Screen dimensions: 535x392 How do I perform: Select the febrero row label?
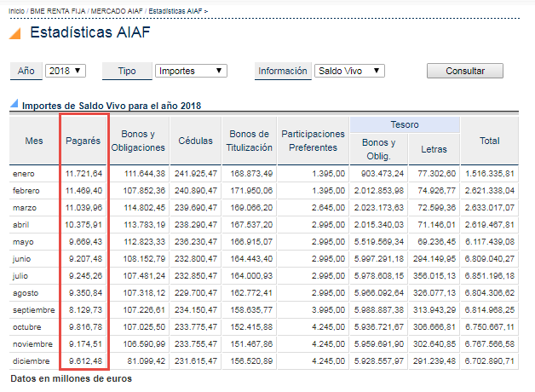(26, 191)
